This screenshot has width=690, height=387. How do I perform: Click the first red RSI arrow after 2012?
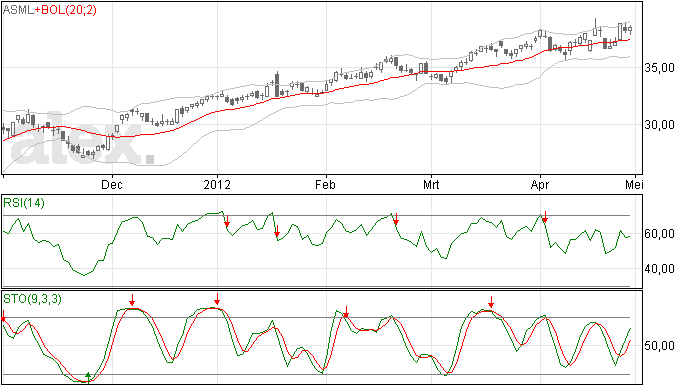[227, 221]
